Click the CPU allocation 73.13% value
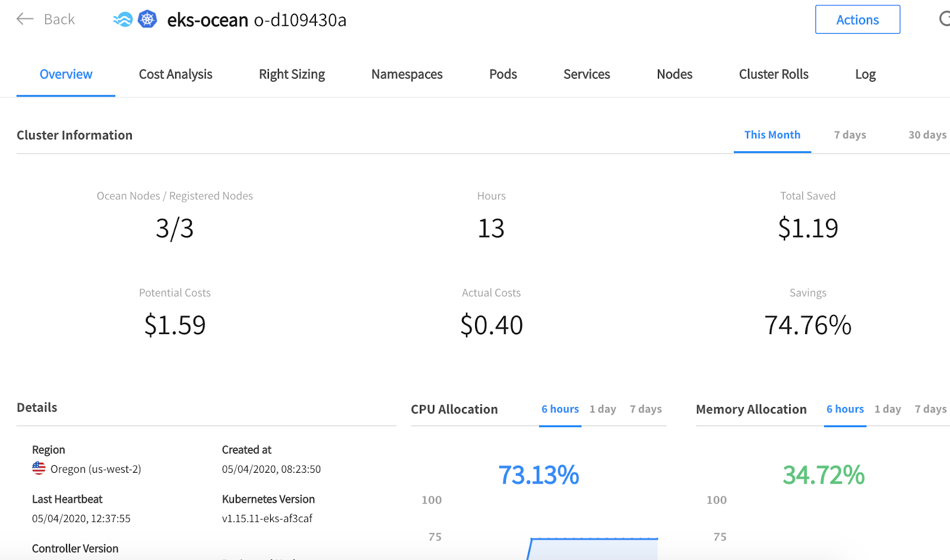This screenshot has height=560, width=950. (539, 475)
